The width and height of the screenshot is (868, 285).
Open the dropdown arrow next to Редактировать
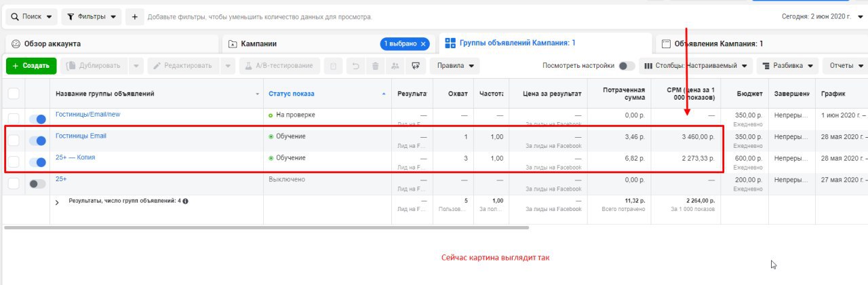(228, 66)
